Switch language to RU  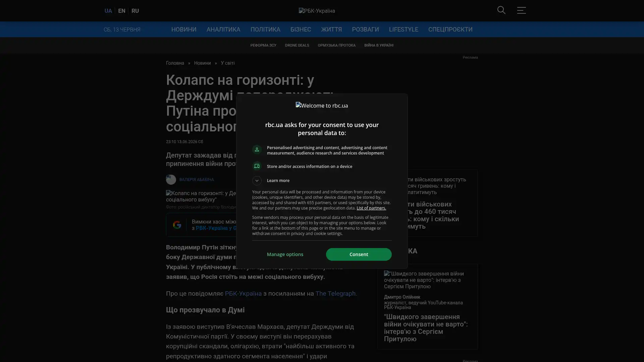pos(135,11)
